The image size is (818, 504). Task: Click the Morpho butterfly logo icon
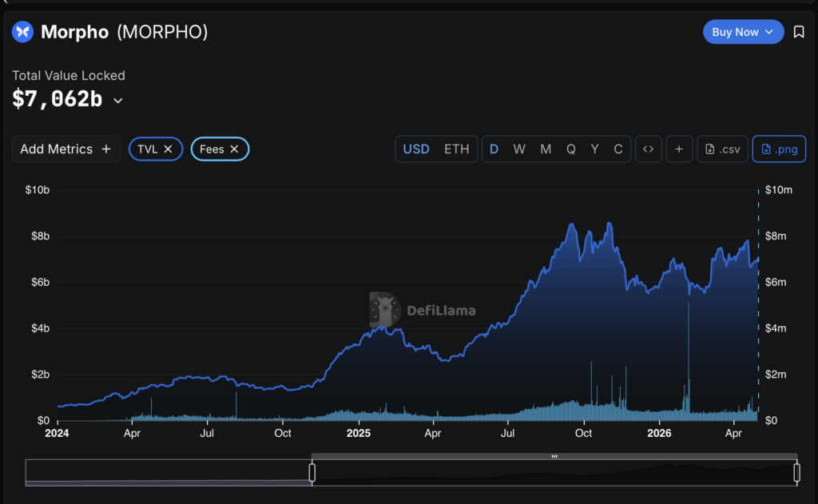(x=23, y=32)
